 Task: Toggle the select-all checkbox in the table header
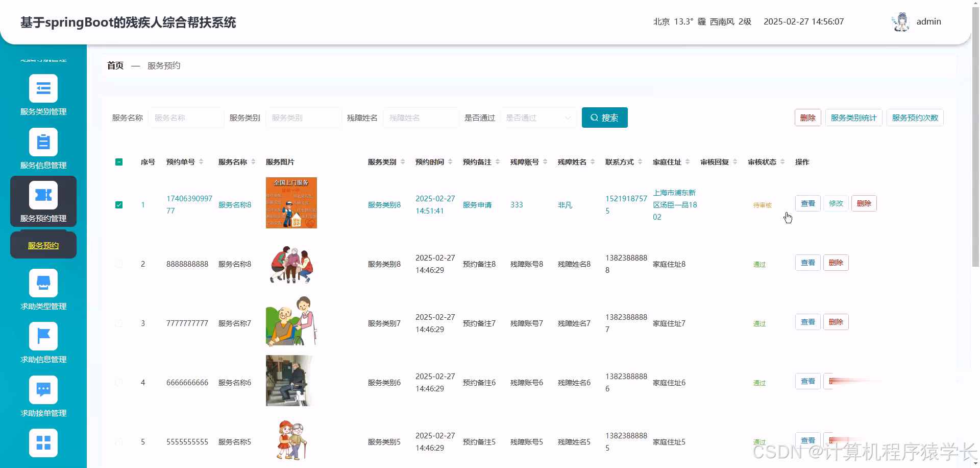pos(119,162)
